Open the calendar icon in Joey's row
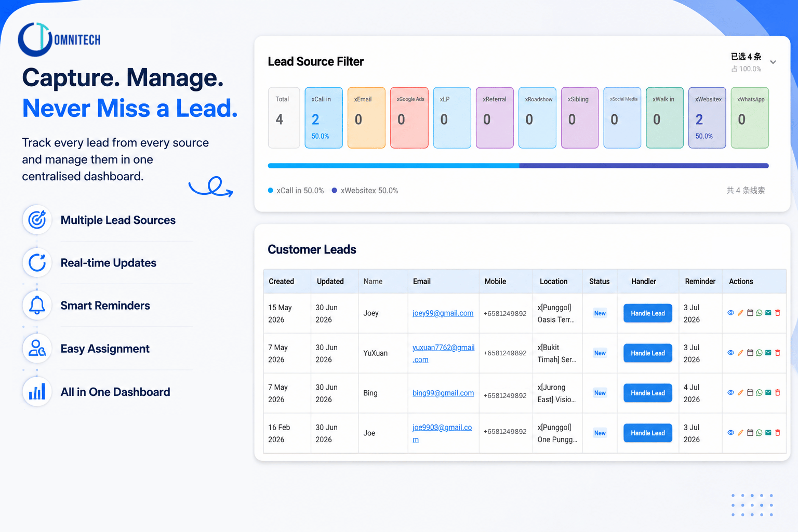Screen dimensions: 798x532 point(750,313)
